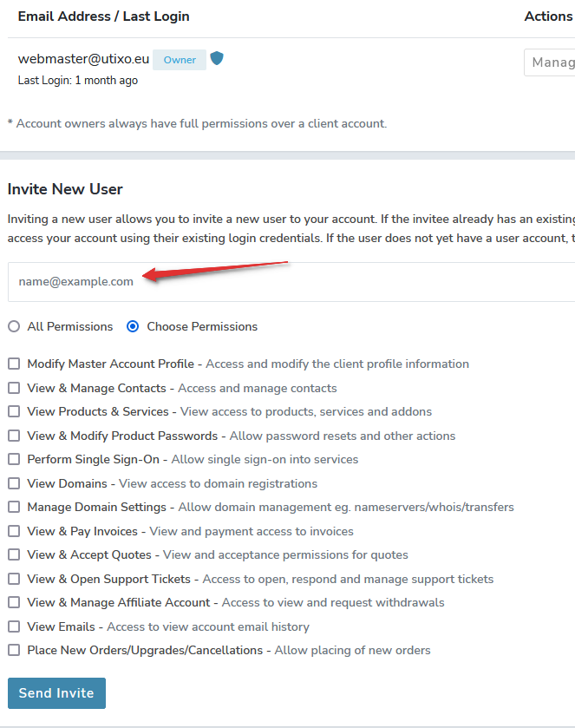The height and width of the screenshot is (728, 575).
Task: Tick the View Emails checkbox
Action: [14, 626]
